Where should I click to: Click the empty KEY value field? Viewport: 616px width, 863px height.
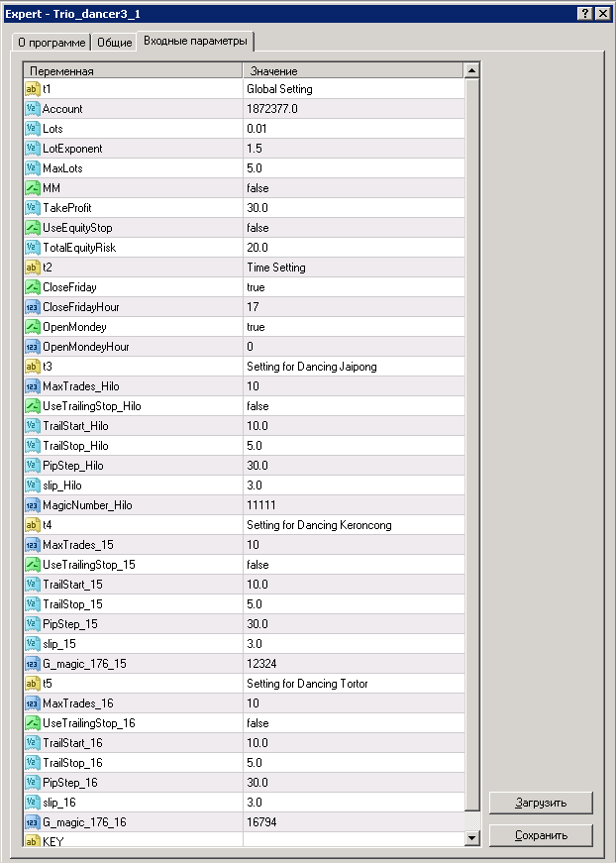click(354, 840)
